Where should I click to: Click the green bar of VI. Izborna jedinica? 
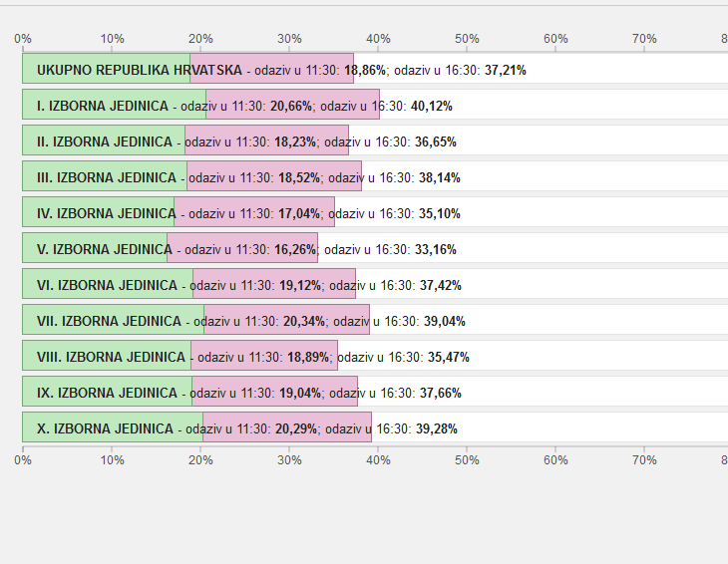(x=107, y=284)
